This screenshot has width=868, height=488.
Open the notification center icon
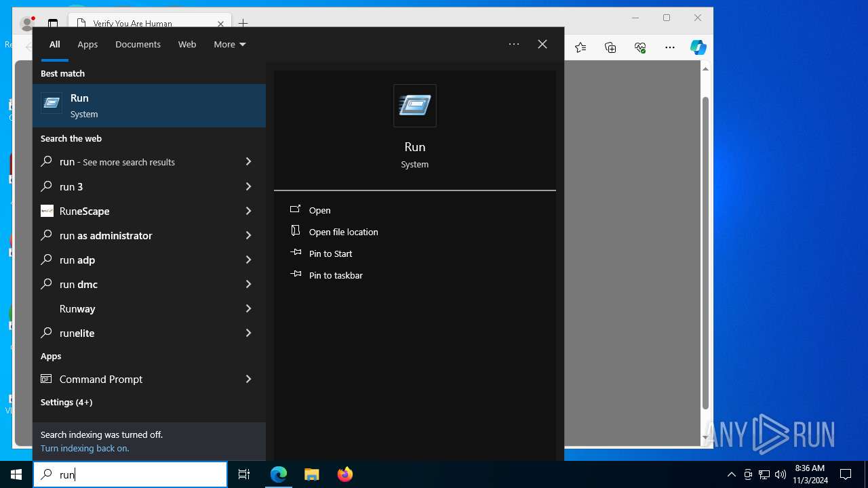pyautogui.click(x=846, y=474)
